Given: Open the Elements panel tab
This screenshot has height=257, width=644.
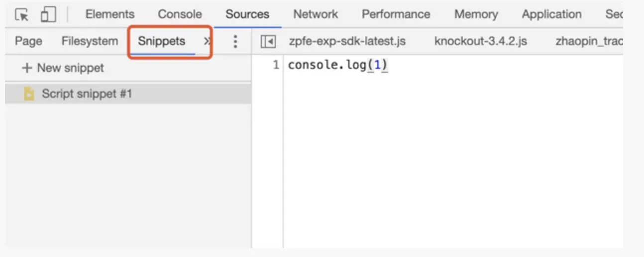Looking at the screenshot, I should [109, 14].
